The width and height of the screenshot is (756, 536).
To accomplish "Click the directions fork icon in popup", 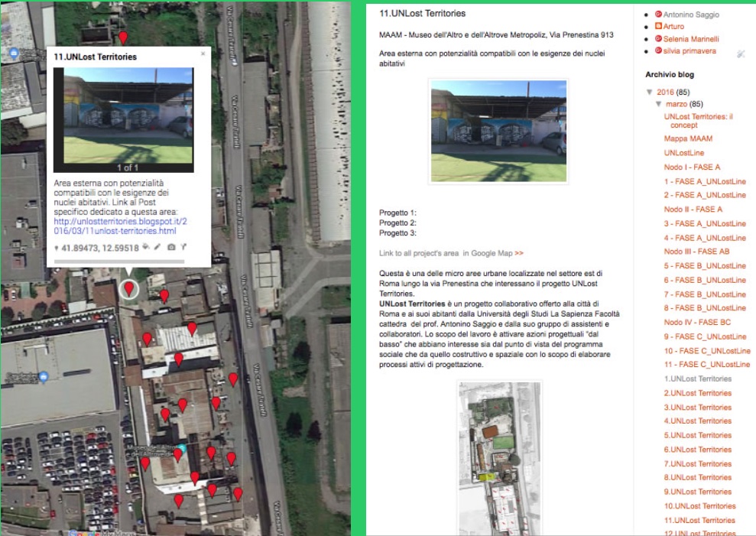I will [183, 248].
